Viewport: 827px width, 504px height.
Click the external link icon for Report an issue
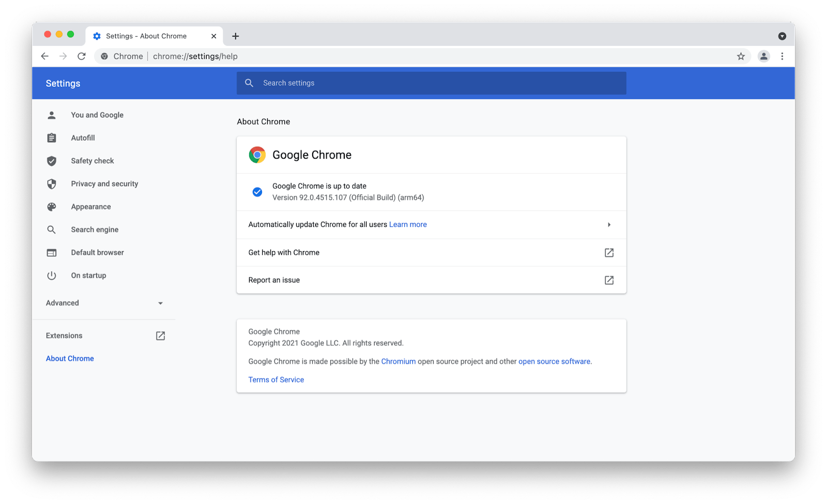pos(609,280)
